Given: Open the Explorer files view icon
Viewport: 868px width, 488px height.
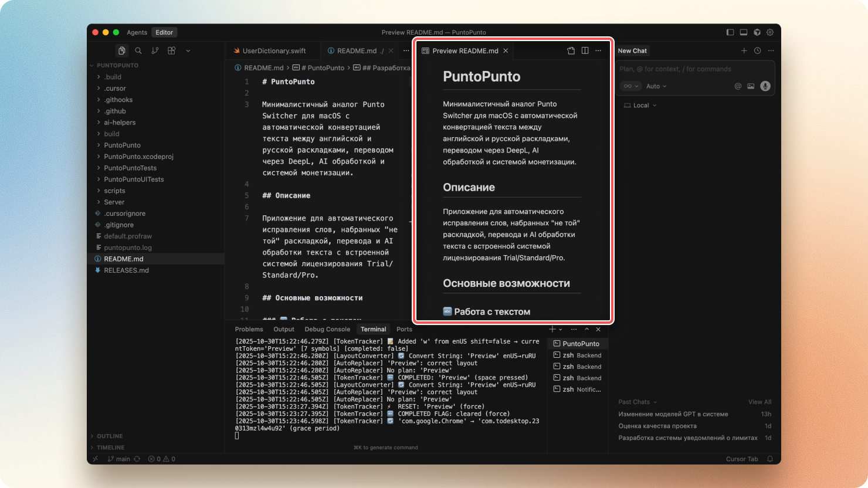Looking at the screenshot, I should coord(121,51).
